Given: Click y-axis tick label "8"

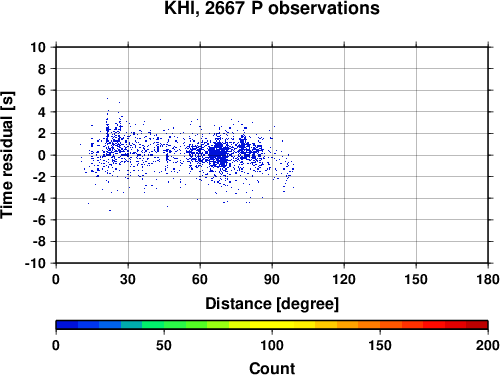Looking at the screenshot, I should (x=42, y=69).
